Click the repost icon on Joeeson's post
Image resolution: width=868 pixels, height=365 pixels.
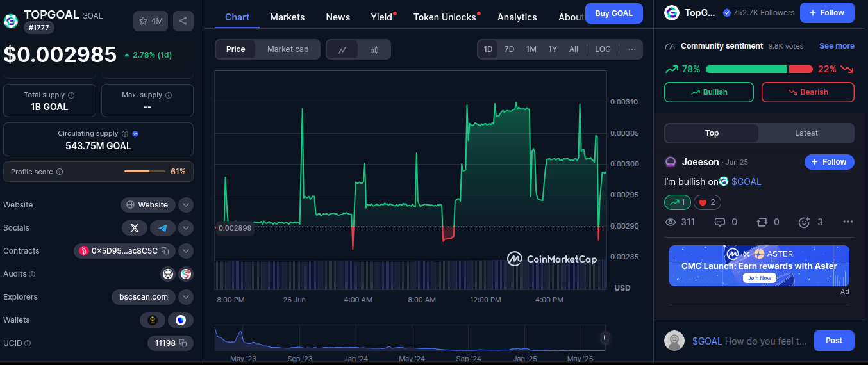click(x=762, y=222)
